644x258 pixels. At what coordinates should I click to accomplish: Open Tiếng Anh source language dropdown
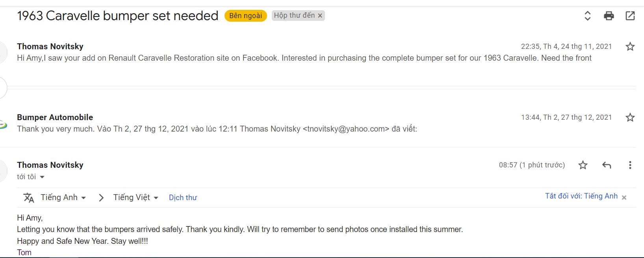63,197
